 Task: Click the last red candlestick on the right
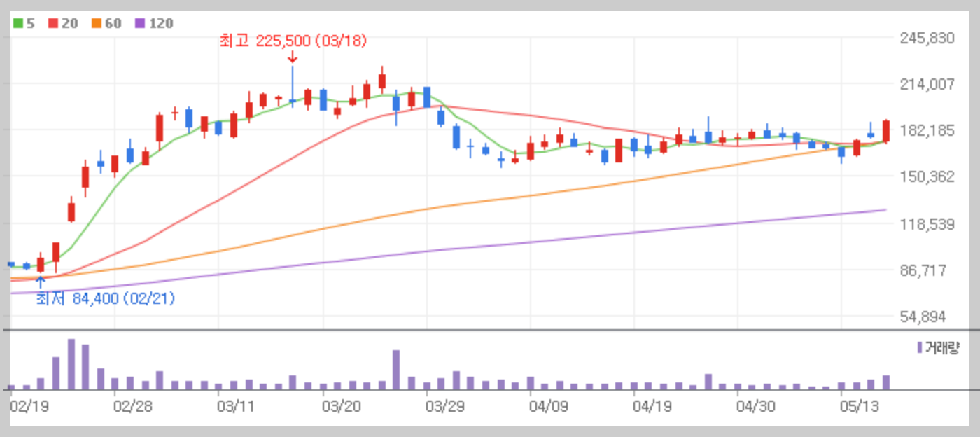click(x=886, y=131)
